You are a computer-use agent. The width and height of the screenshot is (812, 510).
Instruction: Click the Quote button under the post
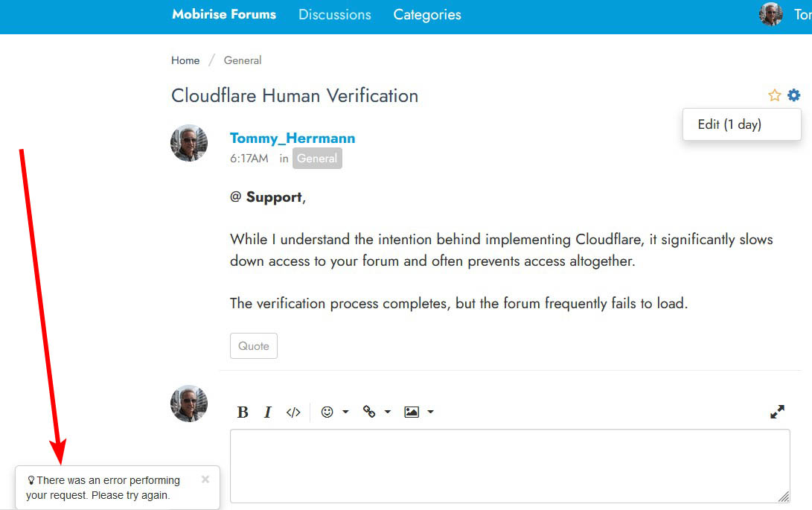254,346
